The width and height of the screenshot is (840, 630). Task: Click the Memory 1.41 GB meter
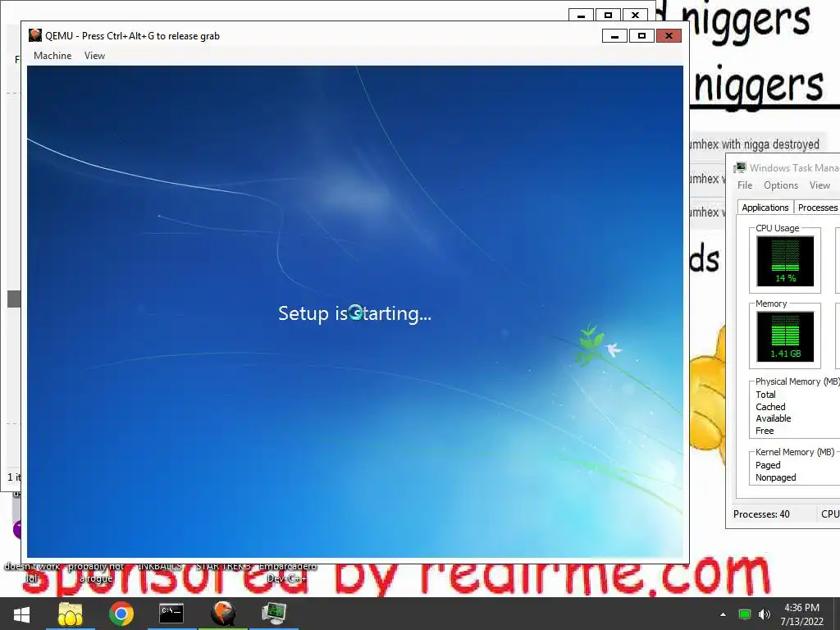[x=785, y=336]
